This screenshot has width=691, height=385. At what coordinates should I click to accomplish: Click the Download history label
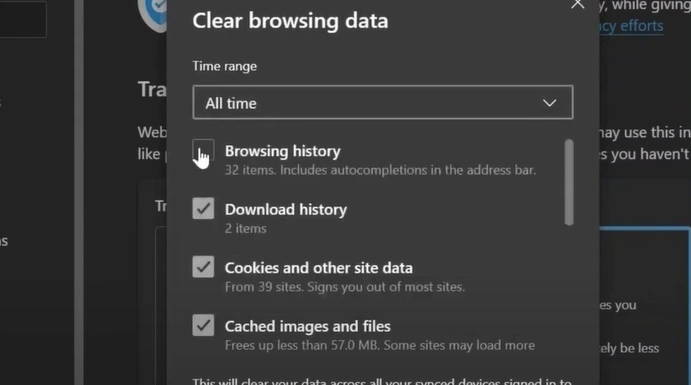click(x=286, y=210)
